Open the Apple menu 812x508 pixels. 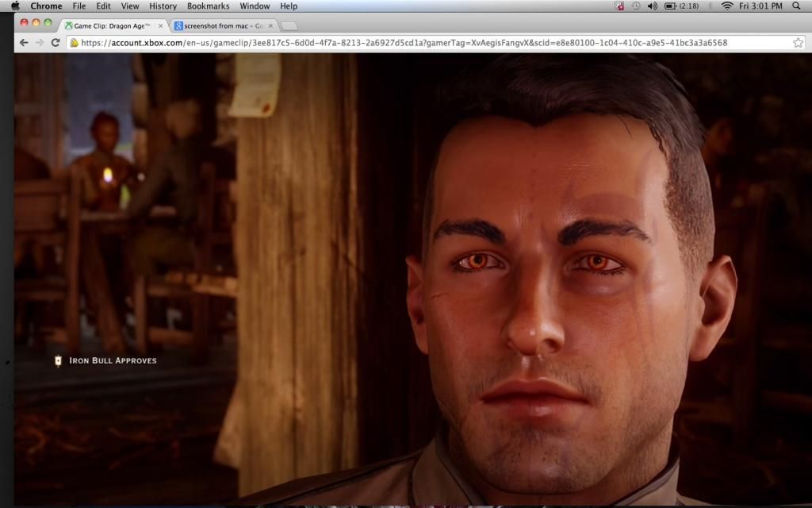(14, 6)
